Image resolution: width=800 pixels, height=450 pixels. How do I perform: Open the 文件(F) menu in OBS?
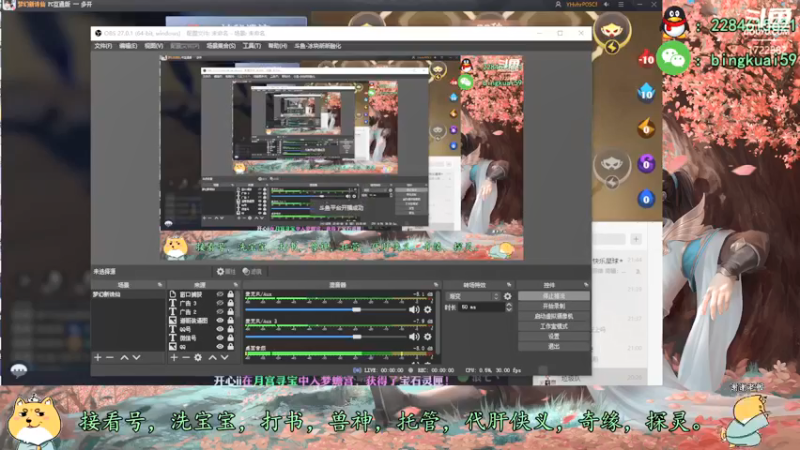click(103, 46)
